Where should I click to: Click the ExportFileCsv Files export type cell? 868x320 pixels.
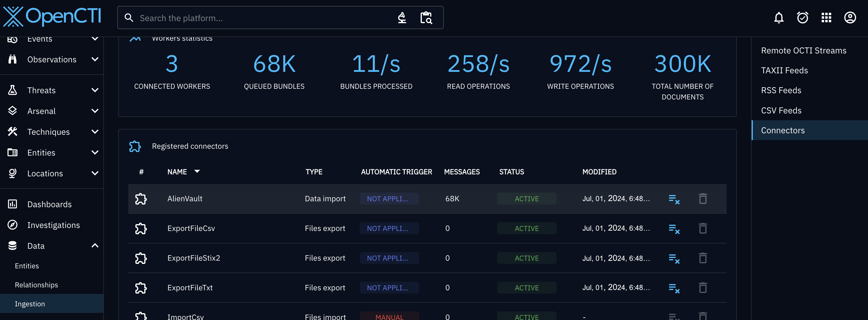325,228
